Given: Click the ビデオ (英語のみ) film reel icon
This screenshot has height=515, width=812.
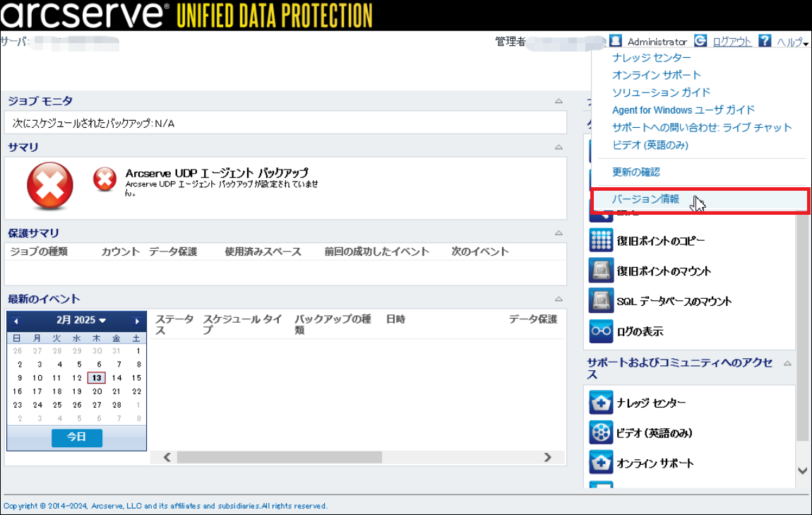Looking at the screenshot, I should click(601, 432).
